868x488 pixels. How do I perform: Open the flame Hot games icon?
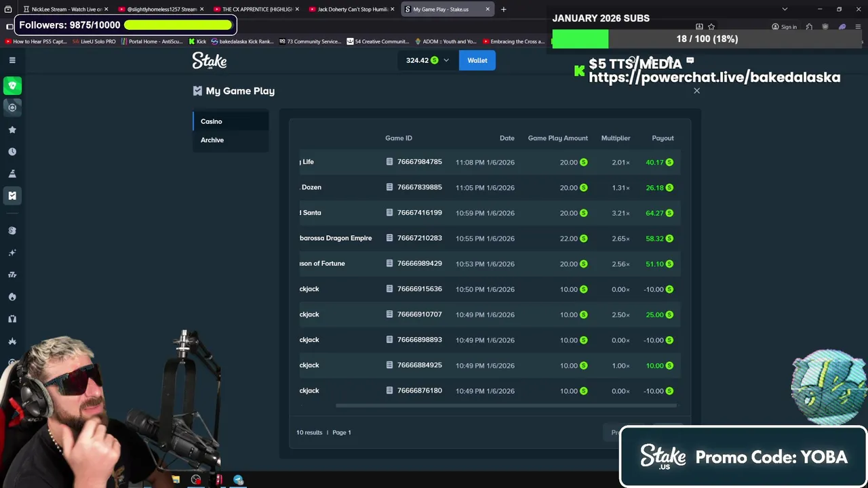coord(12,297)
